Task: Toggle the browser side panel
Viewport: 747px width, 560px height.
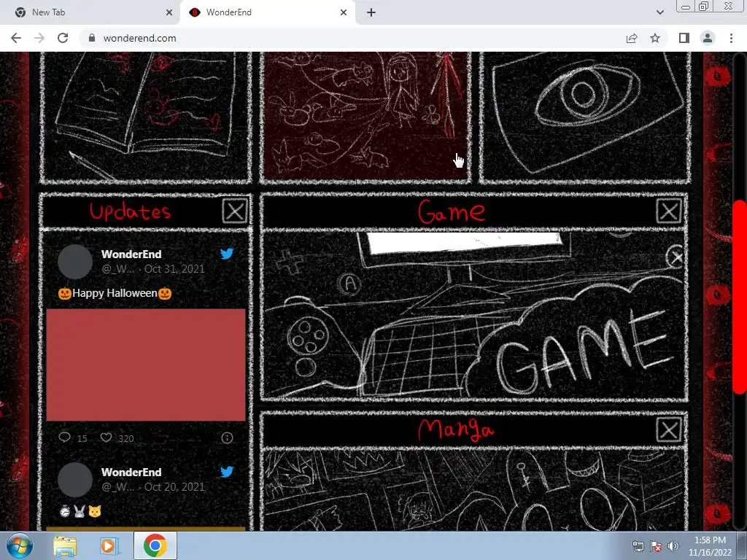Action: [684, 38]
